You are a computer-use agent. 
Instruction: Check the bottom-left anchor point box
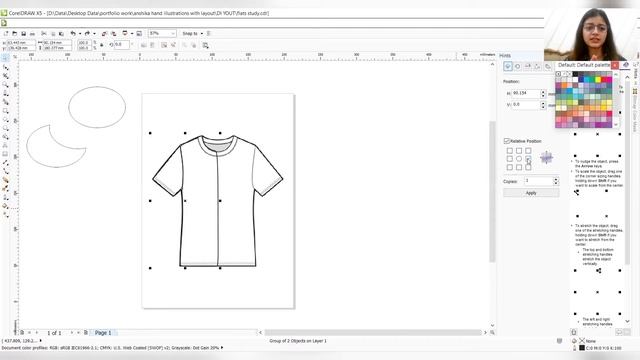click(509, 167)
